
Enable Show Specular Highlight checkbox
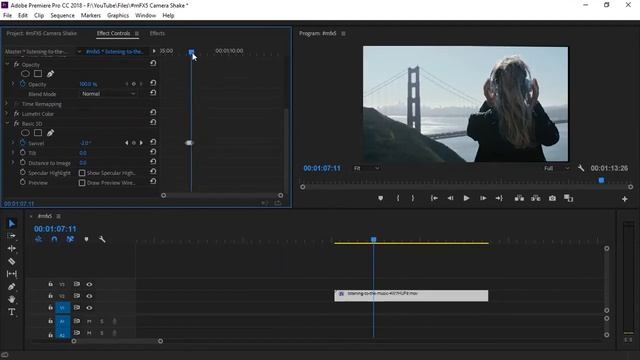82,173
